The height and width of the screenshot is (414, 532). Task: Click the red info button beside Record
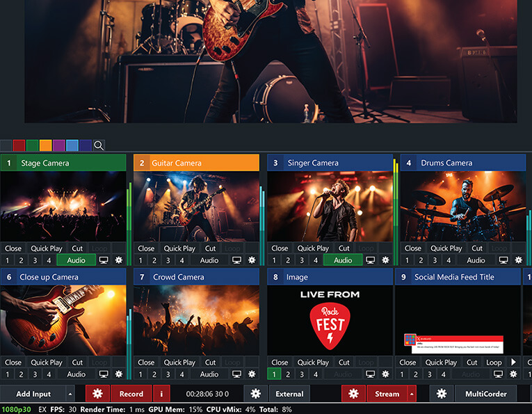tap(161, 394)
